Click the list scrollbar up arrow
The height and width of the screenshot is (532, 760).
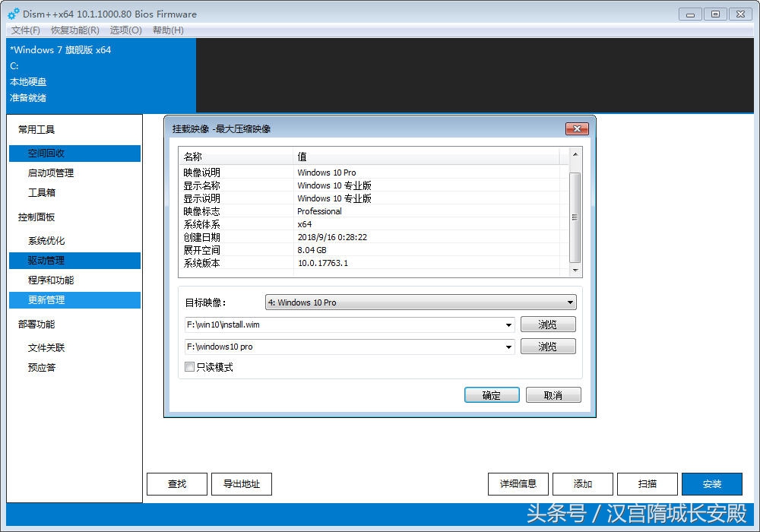click(575, 154)
